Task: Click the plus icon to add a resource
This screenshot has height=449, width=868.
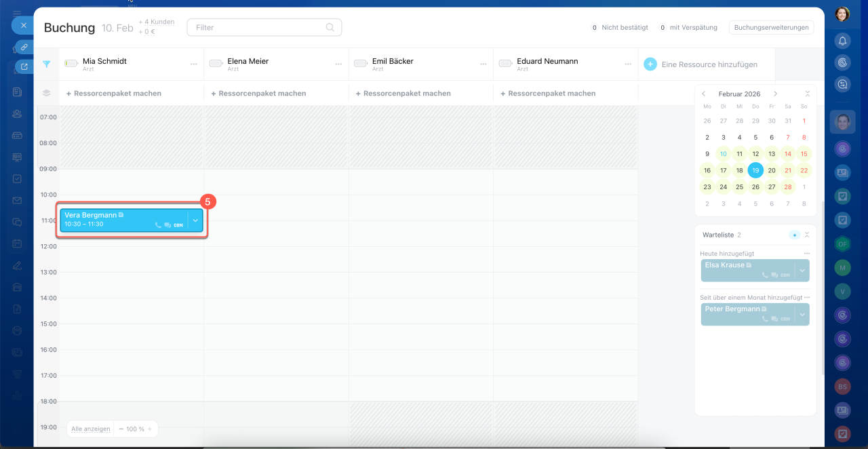Action: [x=650, y=64]
